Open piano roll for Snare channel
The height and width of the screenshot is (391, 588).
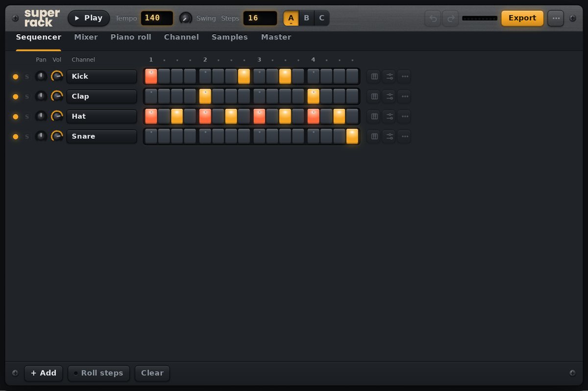coord(374,137)
